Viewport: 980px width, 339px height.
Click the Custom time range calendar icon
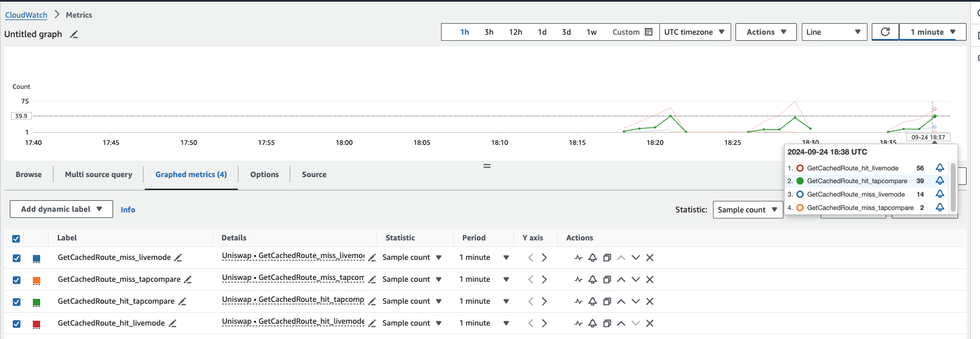[648, 32]
